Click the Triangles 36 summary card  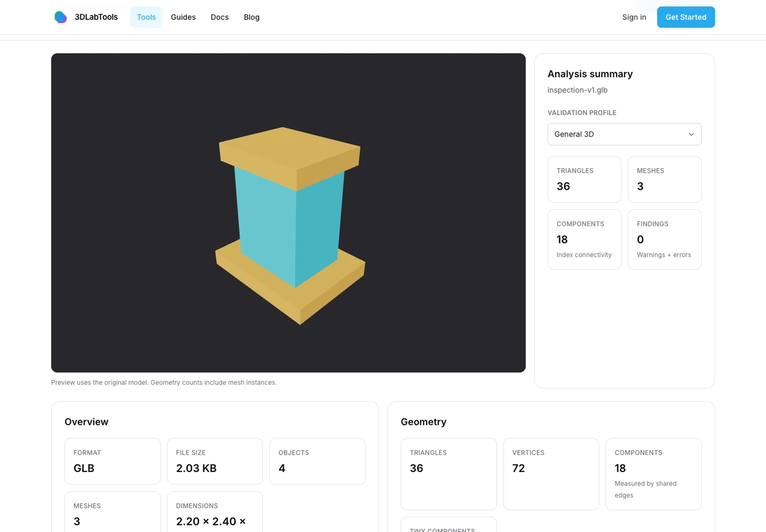point(584,179)
